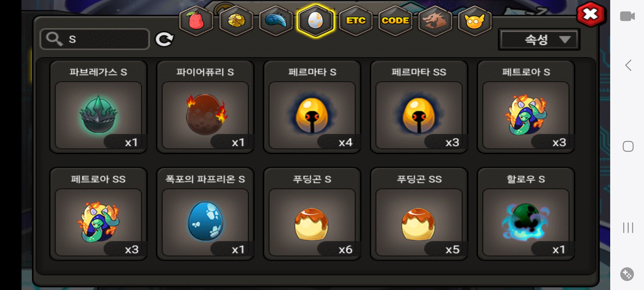Select the yellow horned mask tab
The width and height of the screenshot is (644, 290).
pos(475,21)
